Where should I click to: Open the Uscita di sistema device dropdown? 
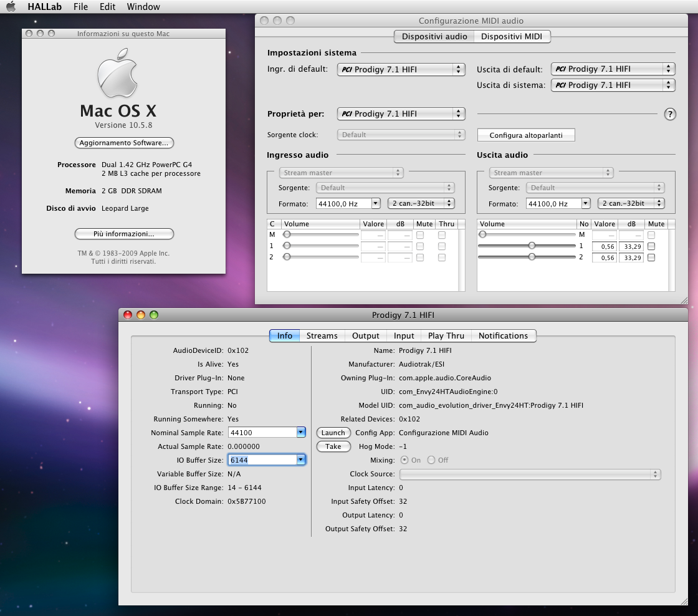tap(613, 85)
